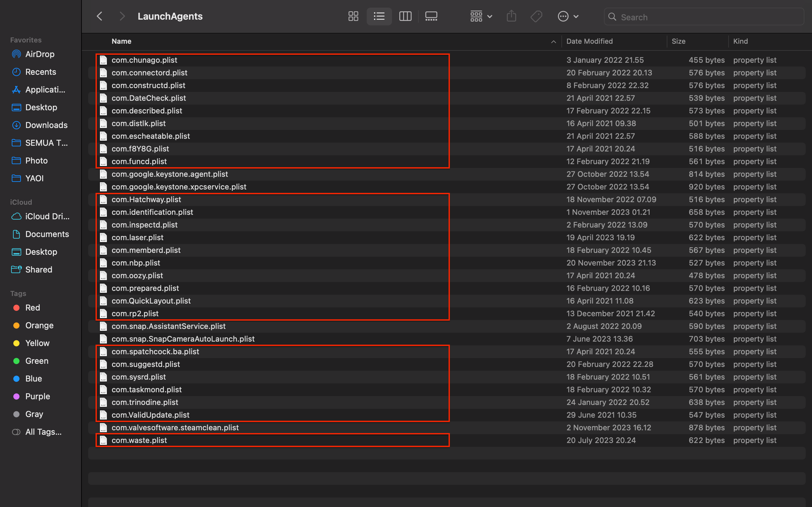Switch to column view

tap(405, 16)
